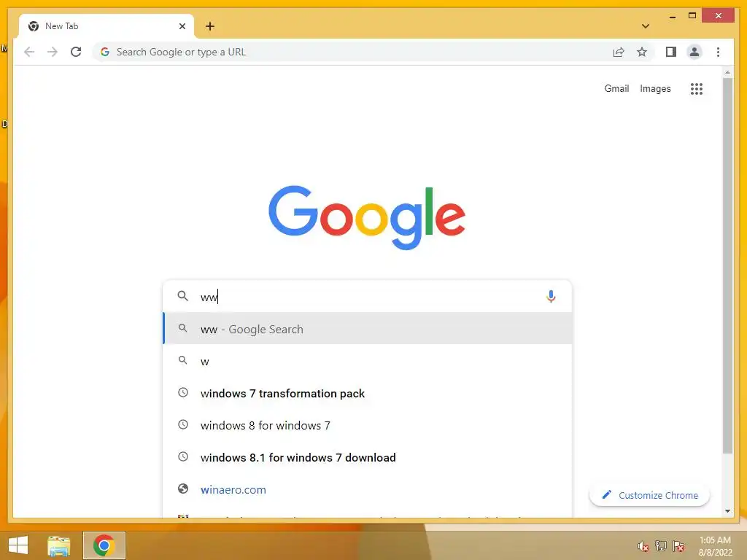Click the address bar URL field

pos(352,52)
